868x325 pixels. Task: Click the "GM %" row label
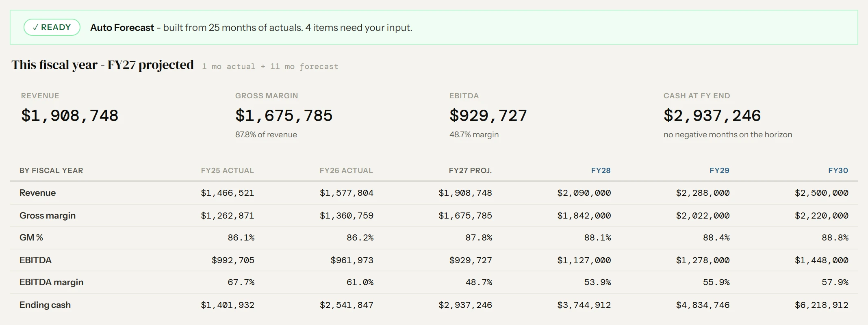pyautogui.click(x=31, y=237)
